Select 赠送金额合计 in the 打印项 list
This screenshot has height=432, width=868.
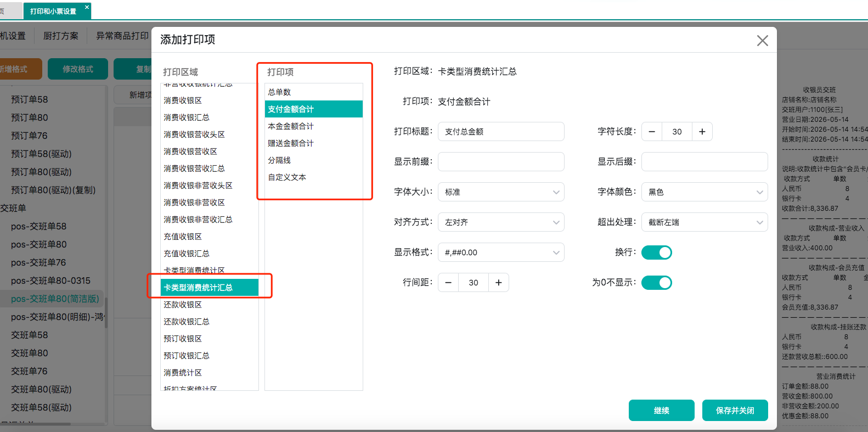314,143
